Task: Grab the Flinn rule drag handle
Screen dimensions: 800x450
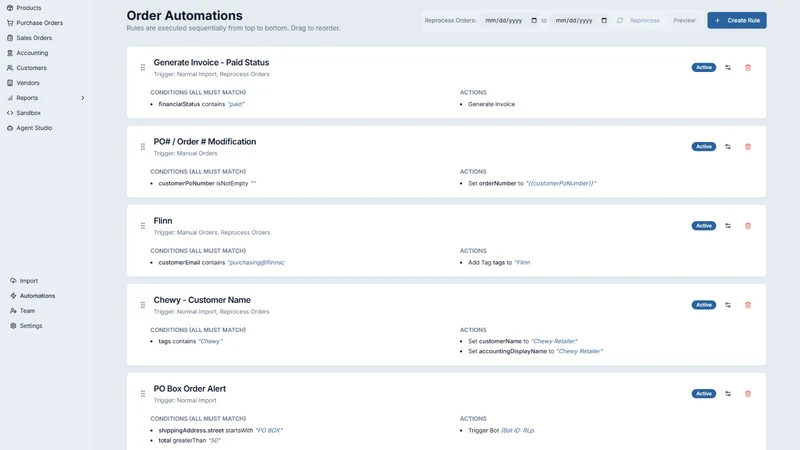Action: click(143, 226)
